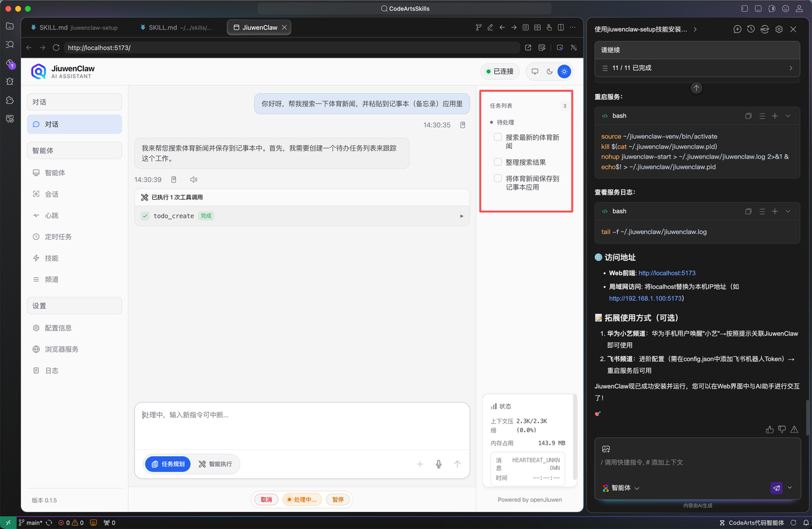The width and height of the screenshot is (812, 529).
Task: Open the search icon in the activity bar
Action: pos(10,44)
